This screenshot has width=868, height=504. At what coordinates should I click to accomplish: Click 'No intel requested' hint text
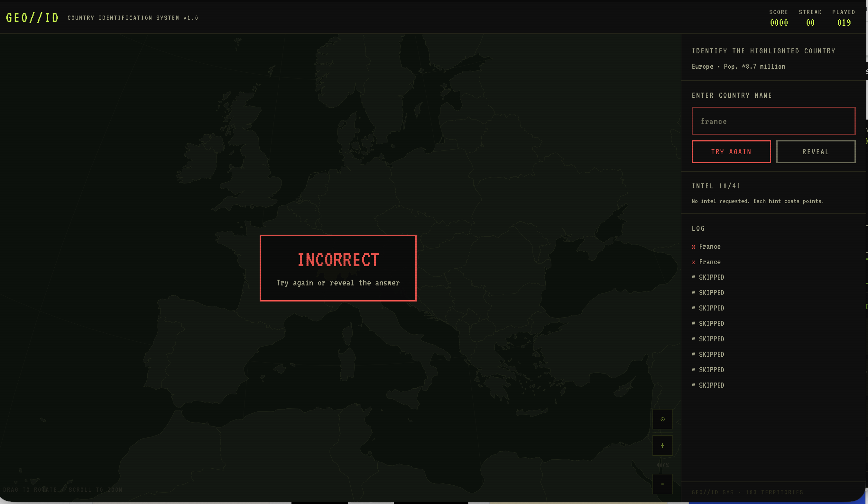click(758, 201)
